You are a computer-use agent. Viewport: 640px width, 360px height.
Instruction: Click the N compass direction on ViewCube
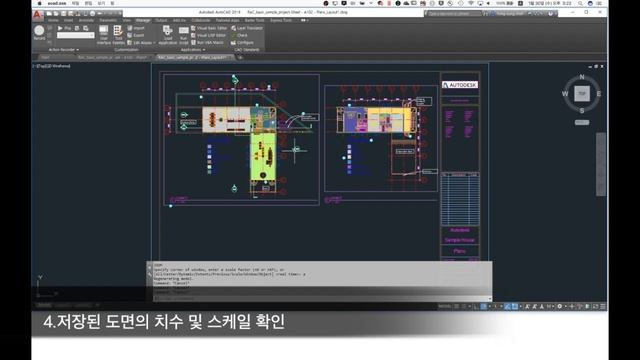582,77
